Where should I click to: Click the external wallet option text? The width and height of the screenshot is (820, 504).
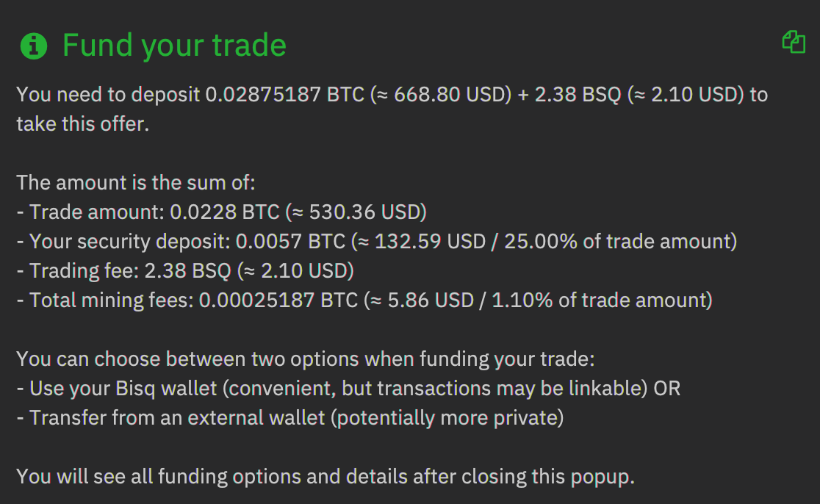[257, 417]
